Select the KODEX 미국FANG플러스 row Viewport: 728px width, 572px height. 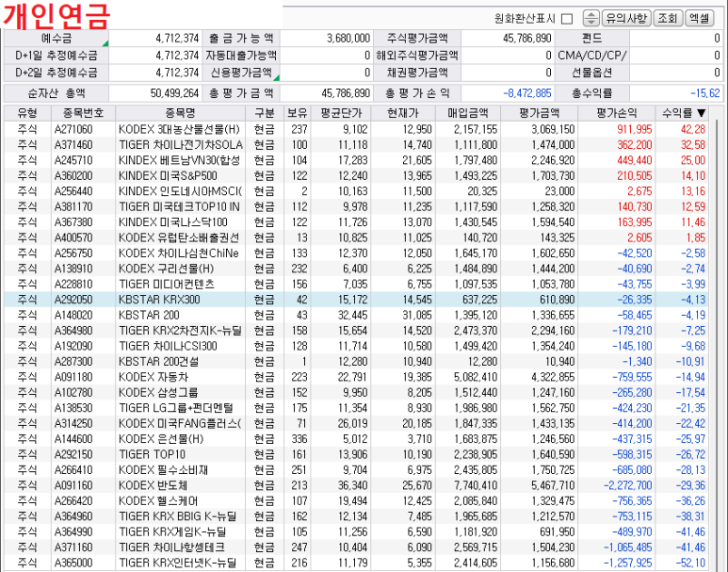pos(358,423)
